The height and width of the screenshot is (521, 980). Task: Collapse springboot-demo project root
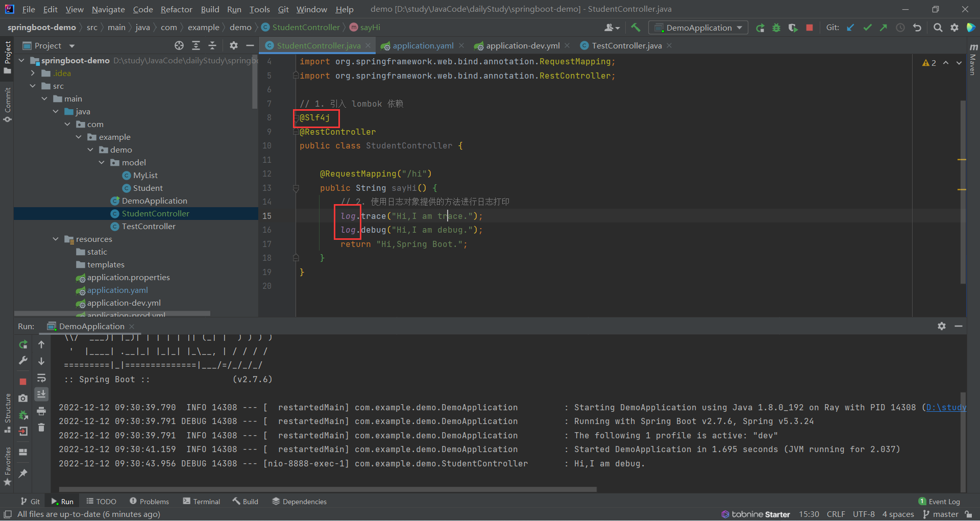coord(21,60)
